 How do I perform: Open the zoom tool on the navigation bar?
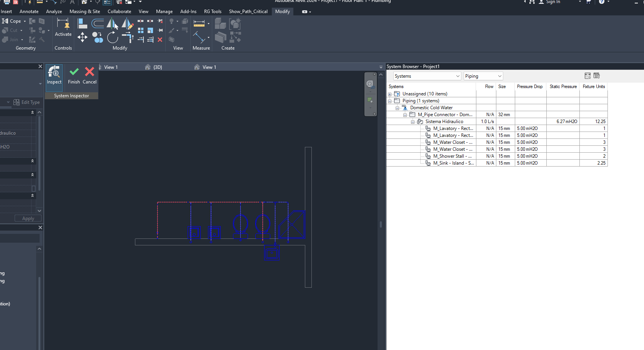tap(370, 100)
